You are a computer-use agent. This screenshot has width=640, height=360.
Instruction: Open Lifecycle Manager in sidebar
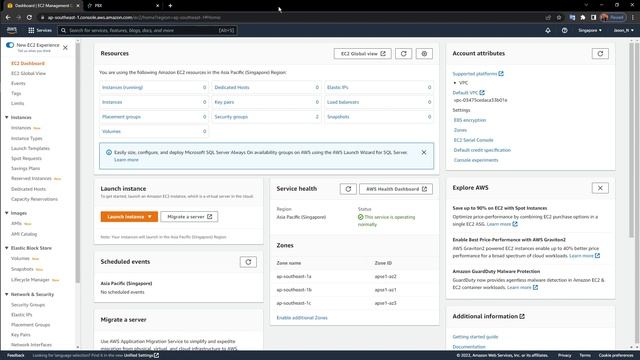tap(30, 280)
